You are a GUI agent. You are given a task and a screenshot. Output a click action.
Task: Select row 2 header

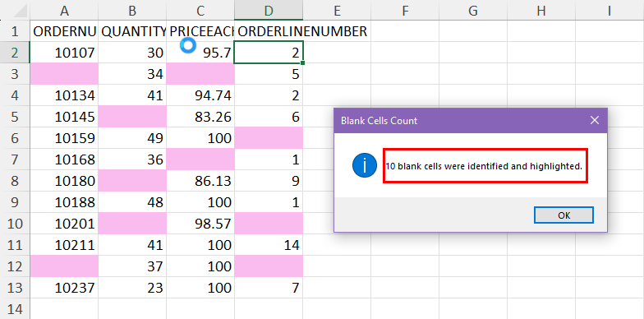15,53
